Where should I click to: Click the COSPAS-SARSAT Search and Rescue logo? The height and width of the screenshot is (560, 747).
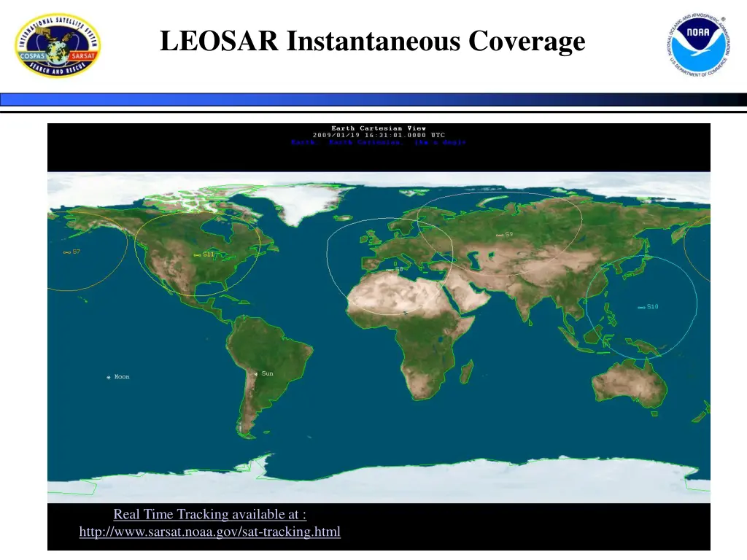(x=58, y=45)
